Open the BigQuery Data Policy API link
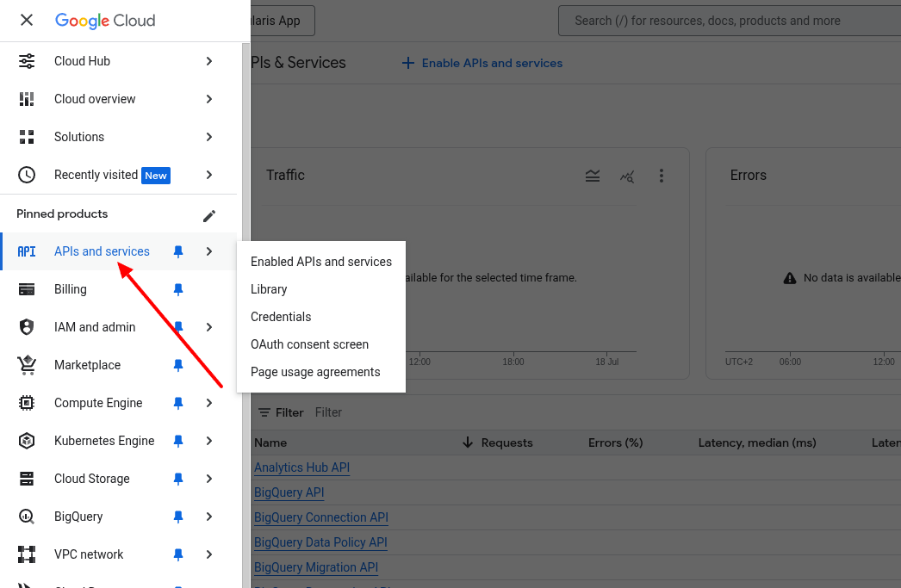This screenshot has height=588, width=901. (320, 542)
